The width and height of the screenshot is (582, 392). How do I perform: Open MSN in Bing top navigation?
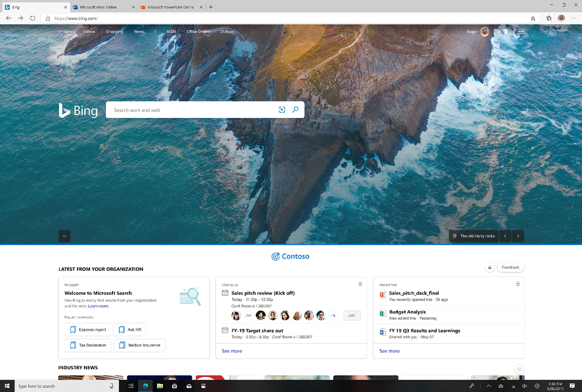[171, 31]
